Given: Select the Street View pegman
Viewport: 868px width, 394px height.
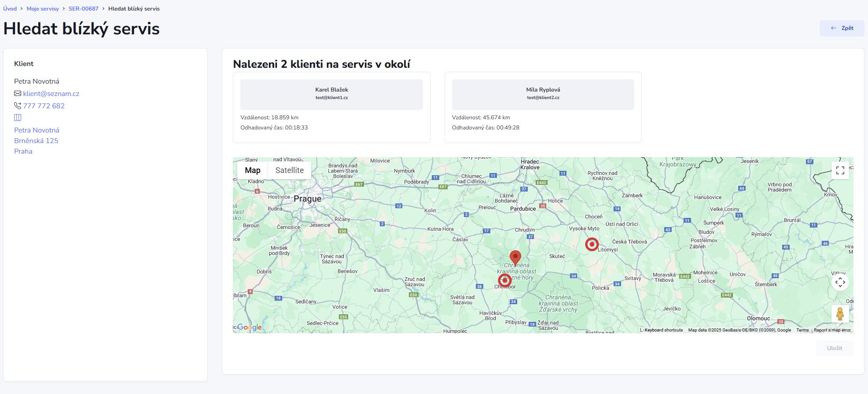Looking at the screenshot, I should tap(840, 314).
